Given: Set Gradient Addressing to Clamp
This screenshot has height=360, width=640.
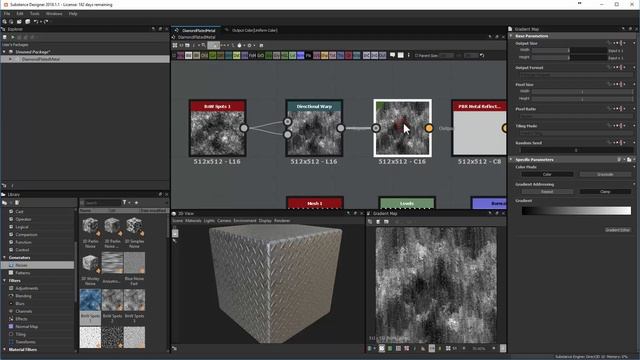Looking at the screenshot, I should click(x=605, y=191).
